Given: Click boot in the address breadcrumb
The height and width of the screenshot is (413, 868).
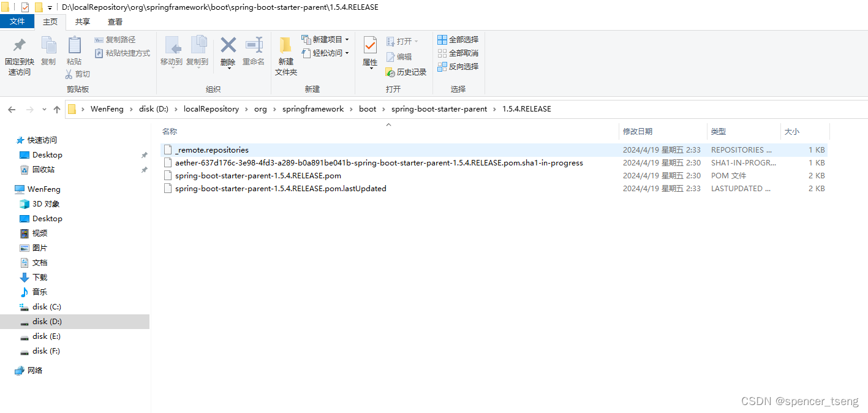Looking at the screenshot, I should click(368, 109).
